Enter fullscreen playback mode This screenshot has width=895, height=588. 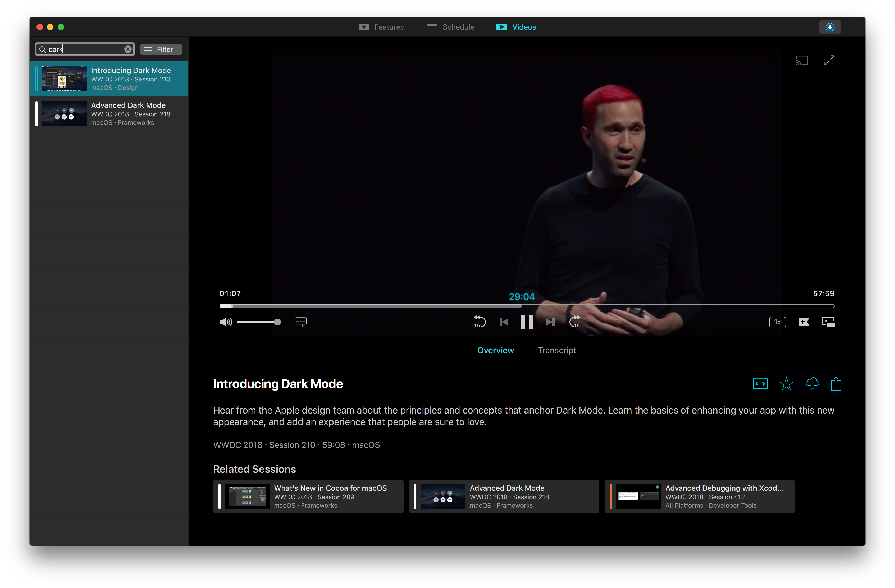click(829, 60)
